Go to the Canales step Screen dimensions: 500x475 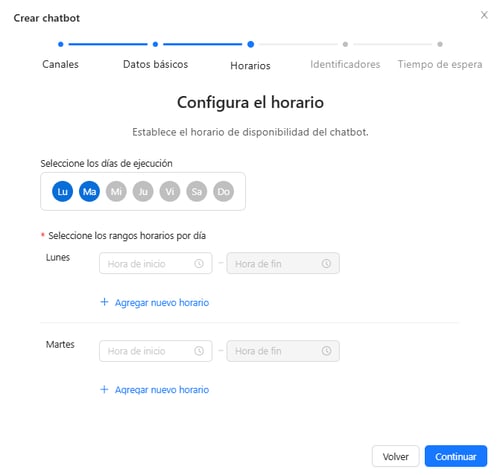click(60, 64)
